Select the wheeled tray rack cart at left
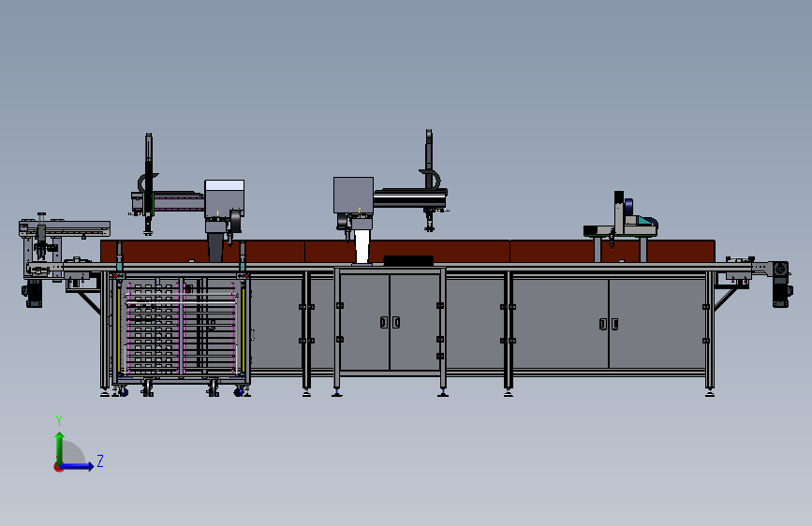The width and height of the screenshot is (812, 526). (182, 332)
